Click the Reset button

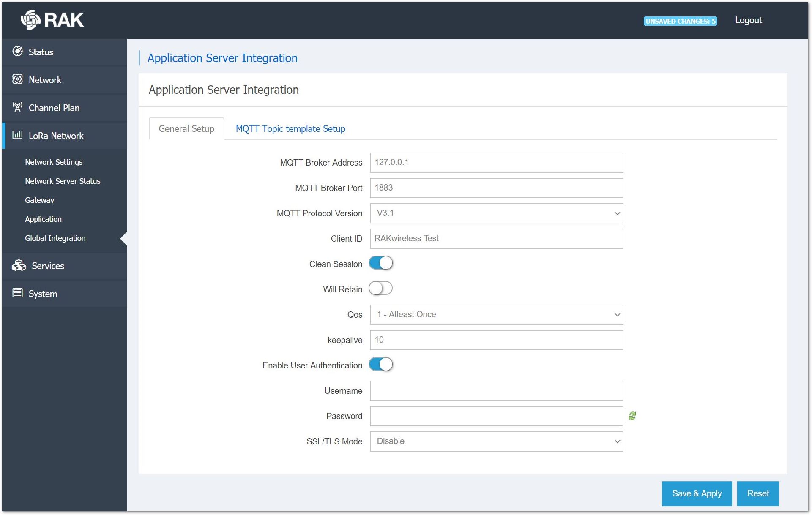click(758, 493)
